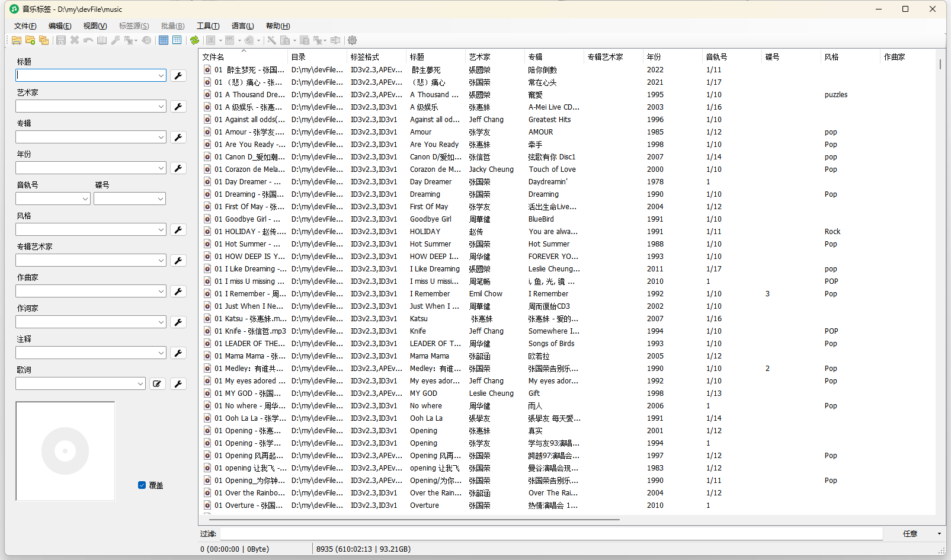This screenshot has width=951, height=560.
Task: Click the add folder icon with plus
Action: [x=30, y=40]
